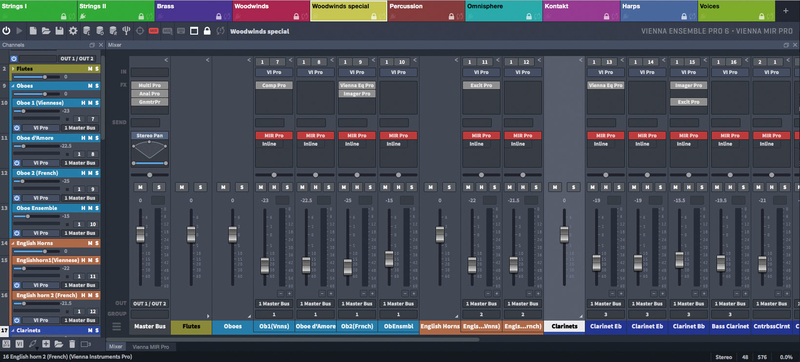Switch to the Percussion instance tab
The height and width of the screenshot is (362, 800).
click(x=426, y=11)
